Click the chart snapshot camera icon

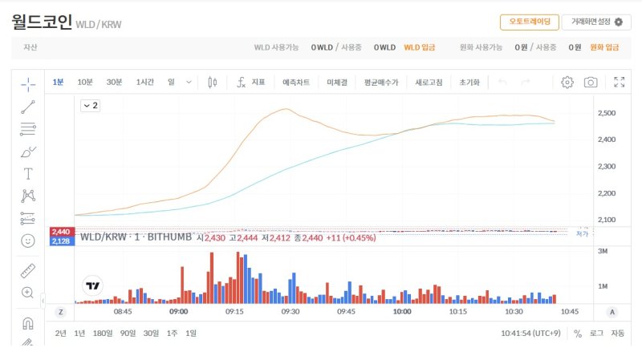pyautogui.click(x=591, y=82)
